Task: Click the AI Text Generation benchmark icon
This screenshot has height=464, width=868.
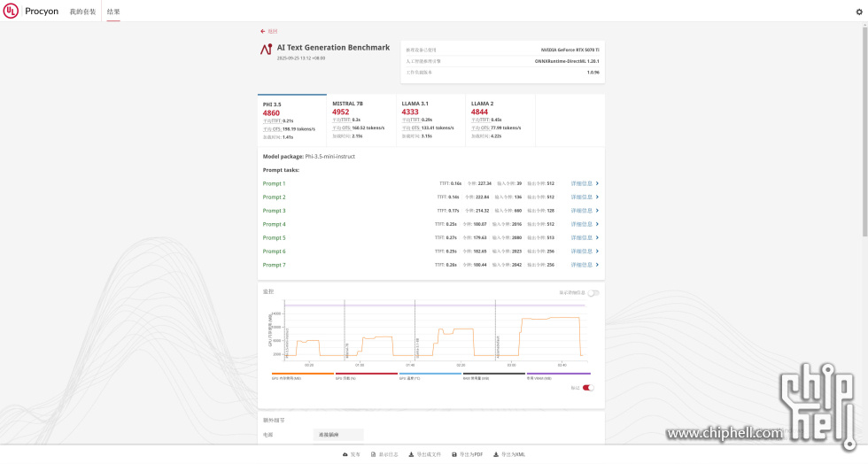Action: pyautogui.click(x=267, y=50)
